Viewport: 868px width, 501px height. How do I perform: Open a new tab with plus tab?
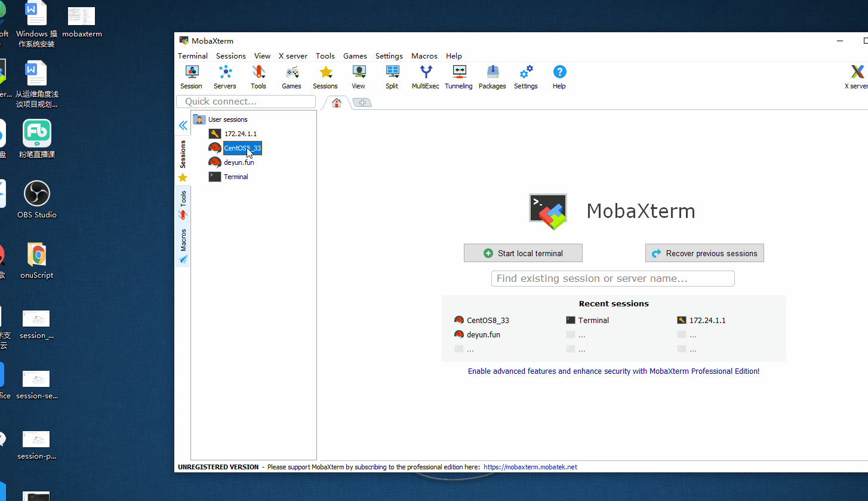coord(362,103)
